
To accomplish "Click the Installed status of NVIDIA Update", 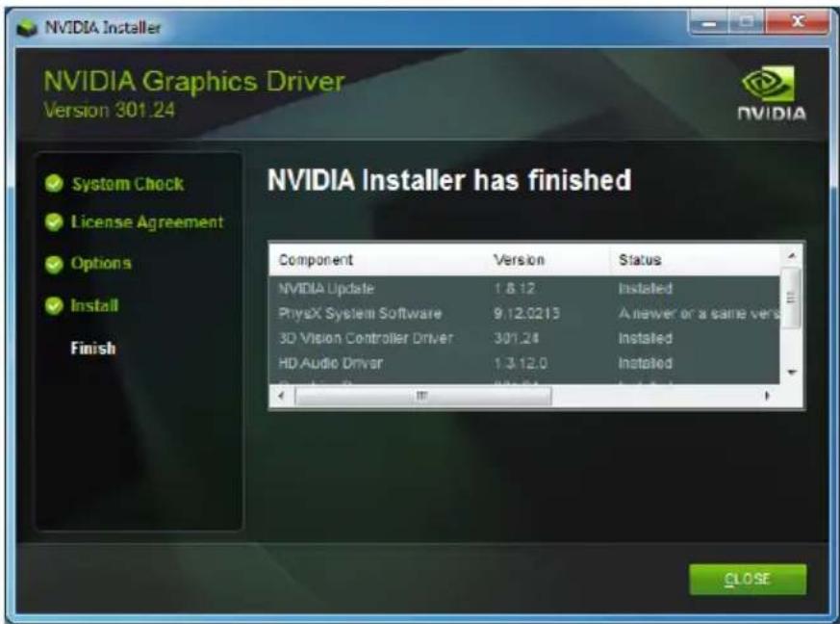I will [645, 289].
